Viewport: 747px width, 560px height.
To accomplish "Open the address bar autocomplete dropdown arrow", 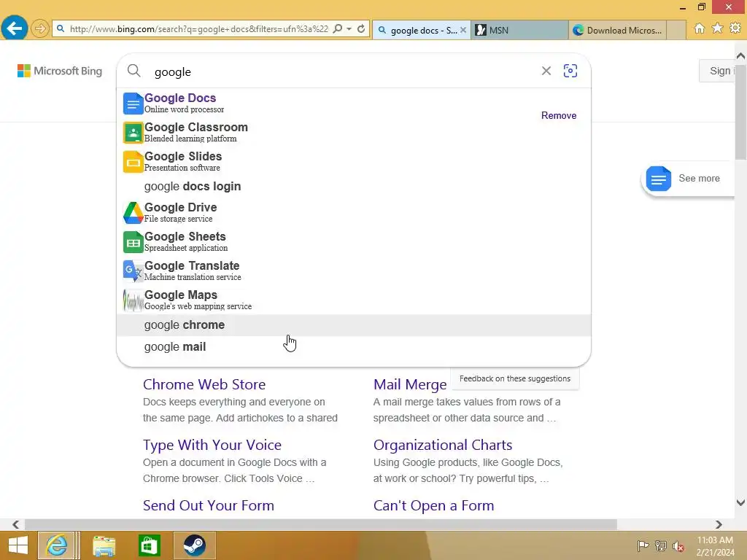I will pyautogui.click(x=349, y=29).
